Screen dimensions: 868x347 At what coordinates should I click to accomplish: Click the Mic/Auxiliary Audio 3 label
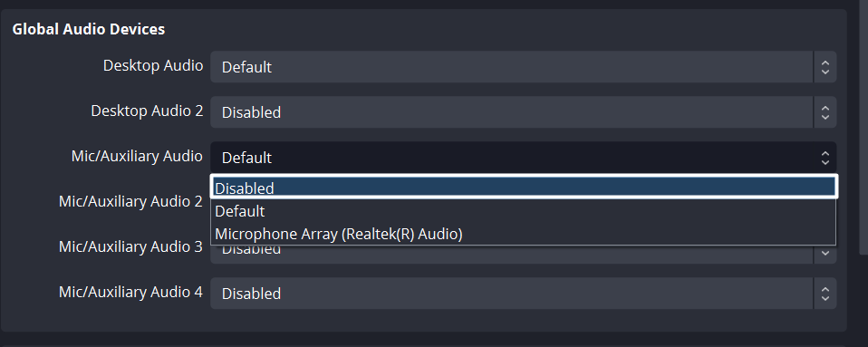(130, 246)
